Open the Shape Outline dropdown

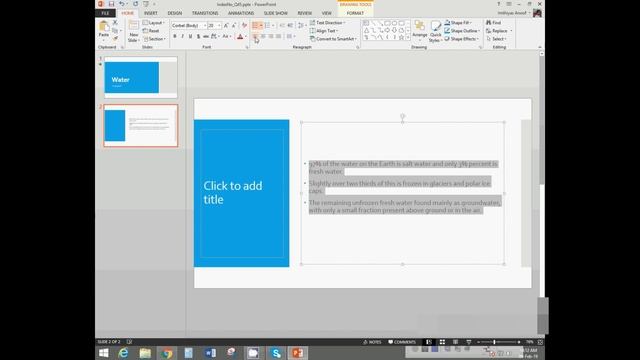(x=462, y=31)
